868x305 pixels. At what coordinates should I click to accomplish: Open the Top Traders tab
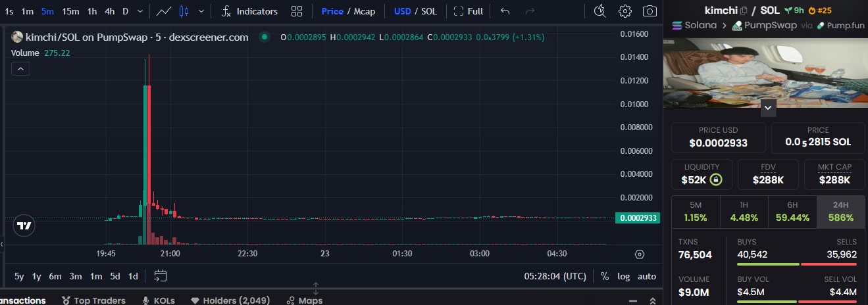coord(93,300)
